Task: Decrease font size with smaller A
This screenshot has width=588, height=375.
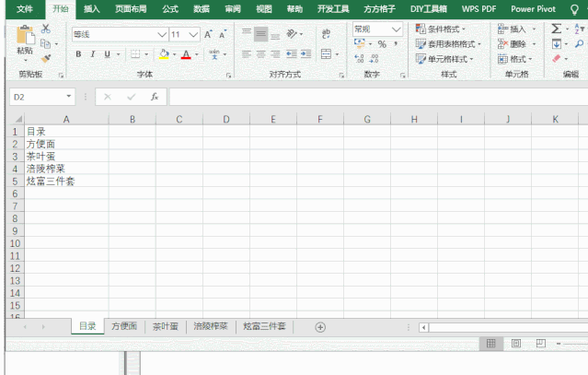Action: click(x=223, y=34)
